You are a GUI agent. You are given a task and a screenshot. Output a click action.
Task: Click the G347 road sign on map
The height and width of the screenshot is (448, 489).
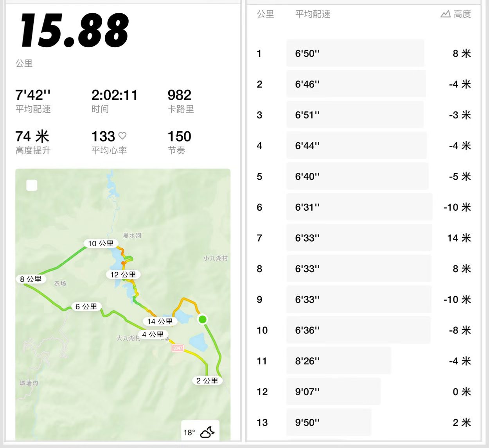point(178,348)
